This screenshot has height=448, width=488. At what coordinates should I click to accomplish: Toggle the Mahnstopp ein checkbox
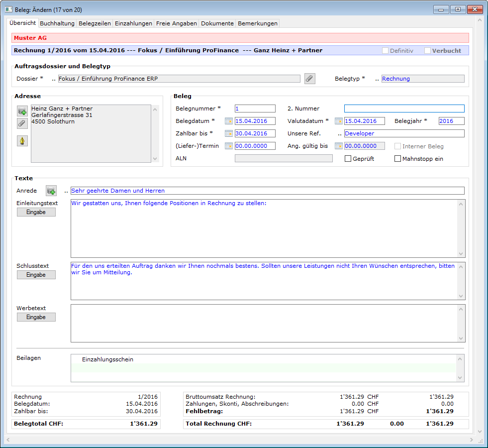(397, 159)
